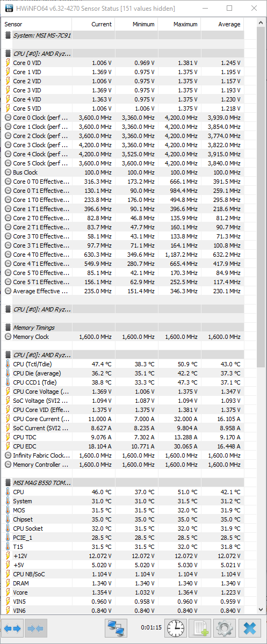Start logging with the sheet-plus icon

pos(200,627)
